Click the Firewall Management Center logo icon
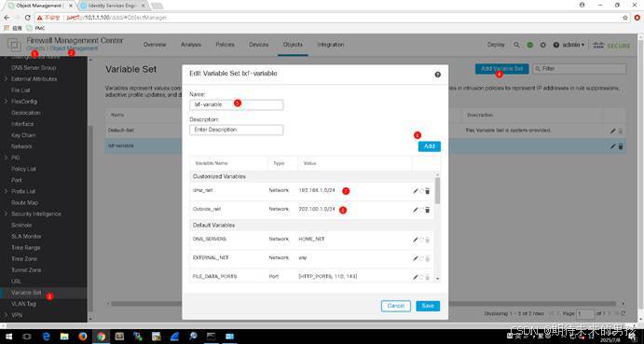The width and height of the screenshot is (644, 344). [x=14, y=45]
